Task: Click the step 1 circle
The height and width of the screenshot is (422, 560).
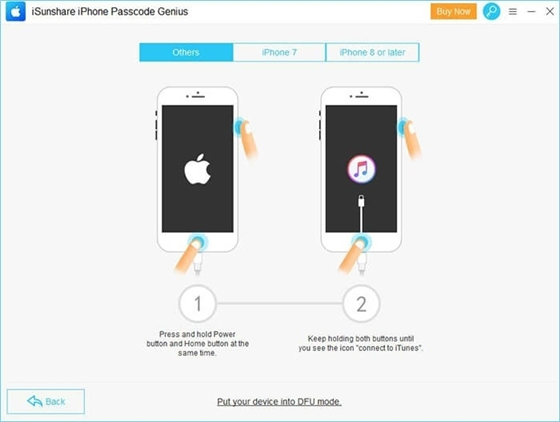Action: pyautogui.click(x=198, y=304)
